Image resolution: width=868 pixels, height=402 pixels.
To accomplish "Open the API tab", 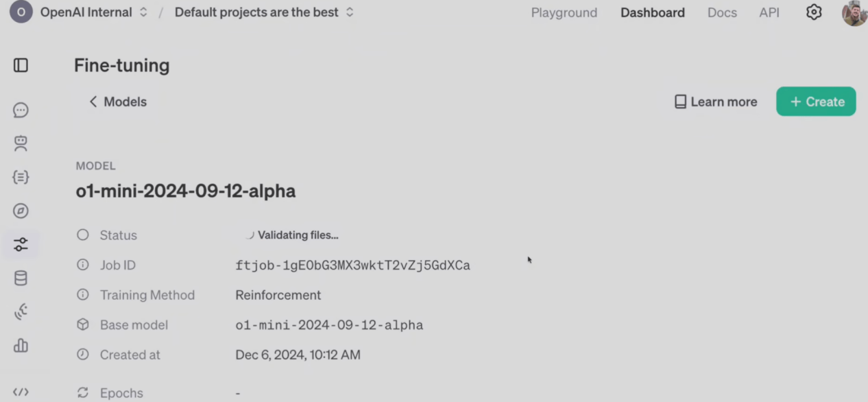I will (x=769, y=12).
